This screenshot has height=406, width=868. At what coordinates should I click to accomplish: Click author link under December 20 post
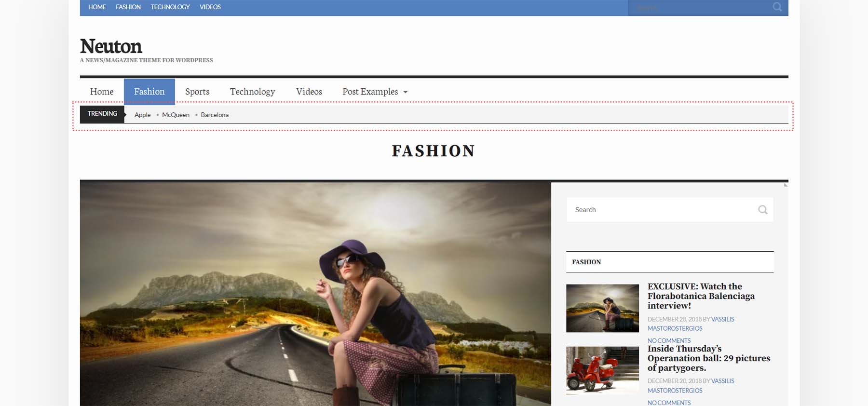coord(691,386)
